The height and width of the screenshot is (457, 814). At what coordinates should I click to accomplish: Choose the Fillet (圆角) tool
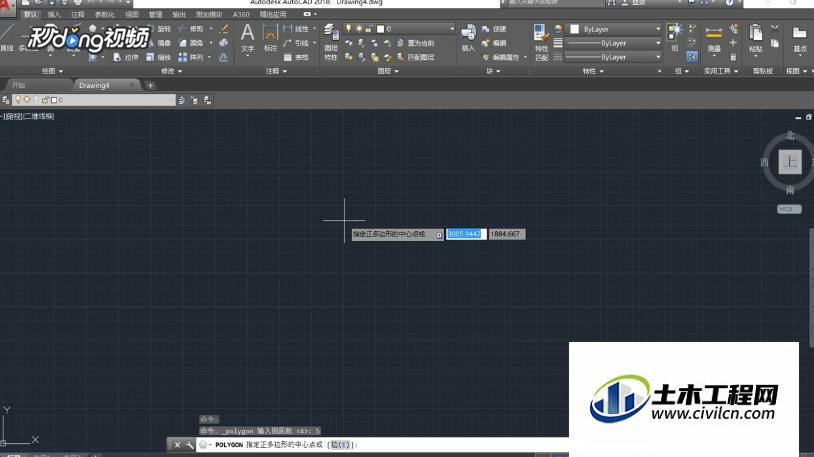(x=191, y=43)
